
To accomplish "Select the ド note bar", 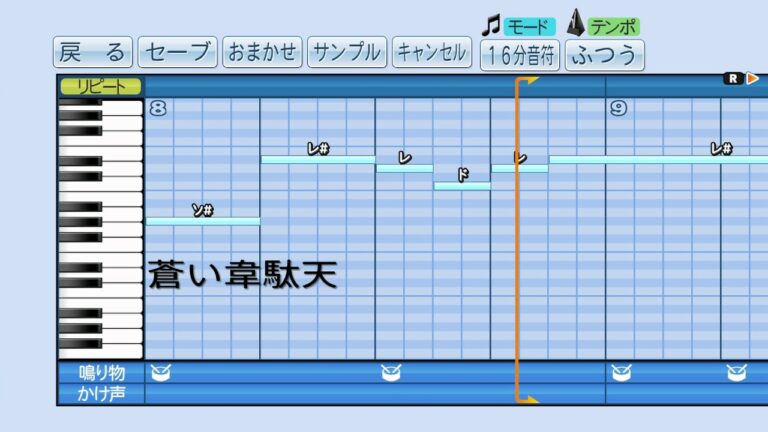I will (462, 186).
